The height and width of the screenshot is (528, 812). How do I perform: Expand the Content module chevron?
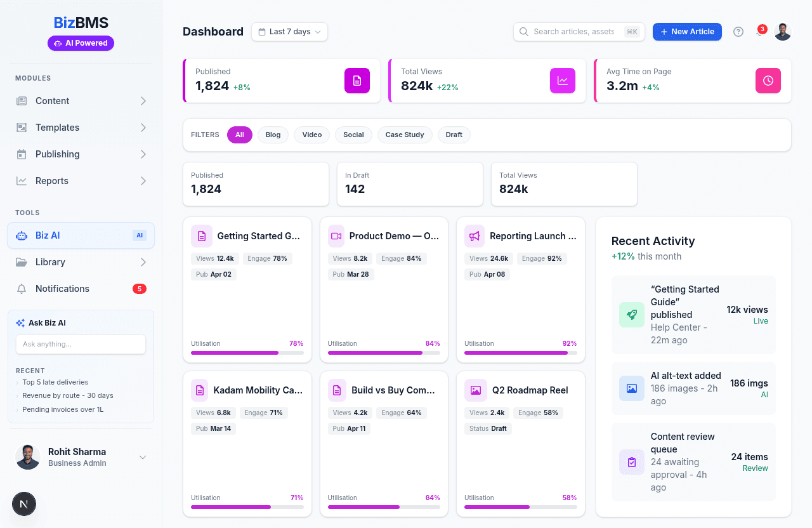click(143, 101)
